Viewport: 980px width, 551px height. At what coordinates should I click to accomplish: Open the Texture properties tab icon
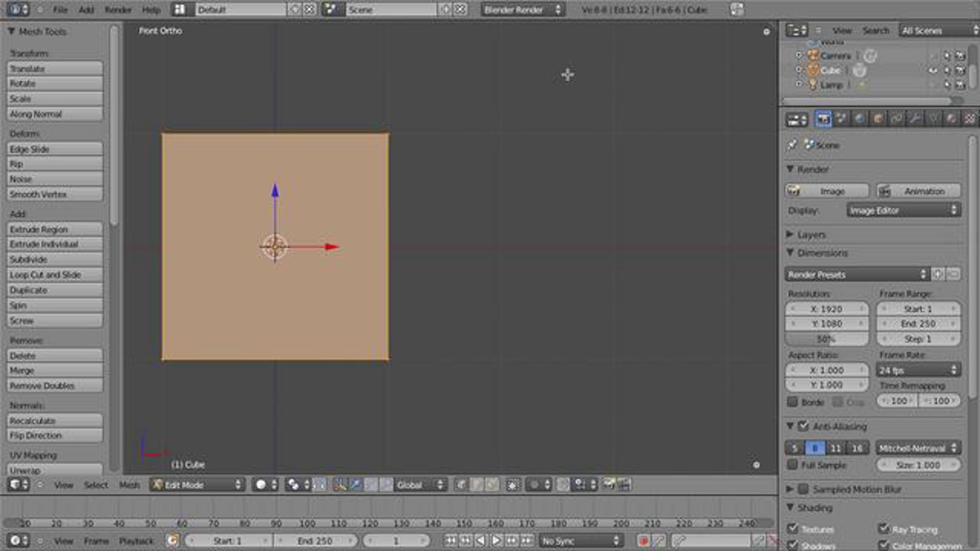coord(970,119)
